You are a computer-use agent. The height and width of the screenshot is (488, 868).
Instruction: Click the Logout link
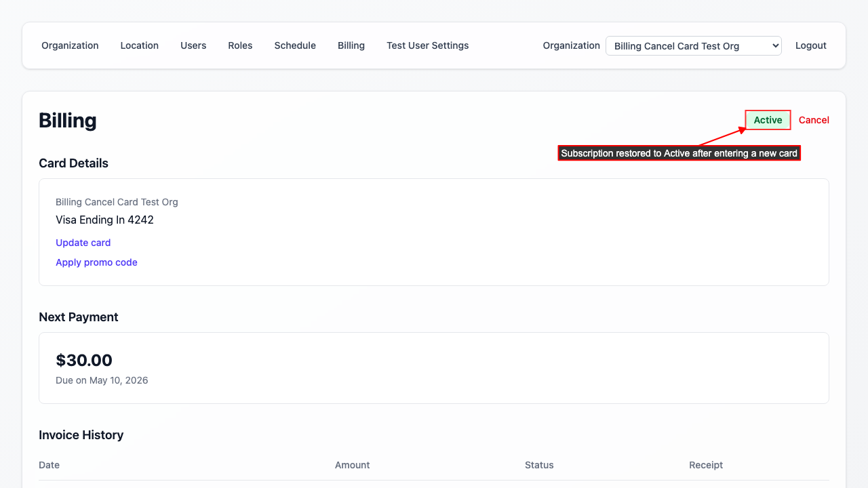(x=810, y=45)
